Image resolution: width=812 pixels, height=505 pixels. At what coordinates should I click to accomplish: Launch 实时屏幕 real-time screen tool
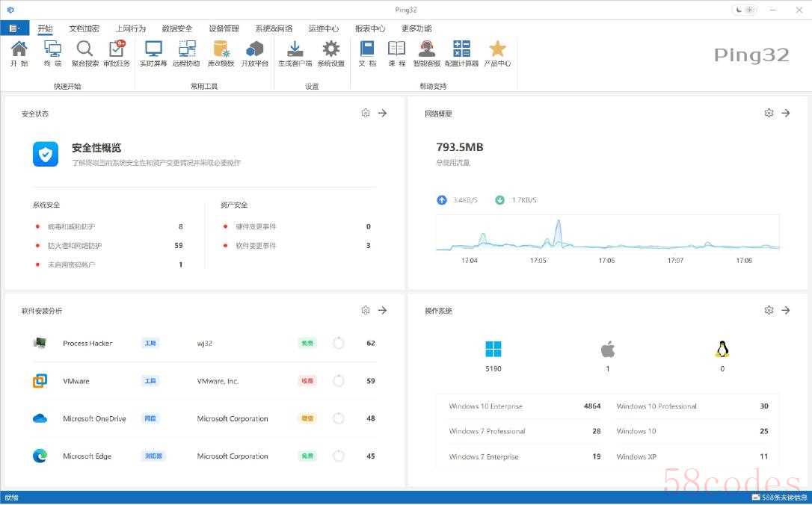153,53
